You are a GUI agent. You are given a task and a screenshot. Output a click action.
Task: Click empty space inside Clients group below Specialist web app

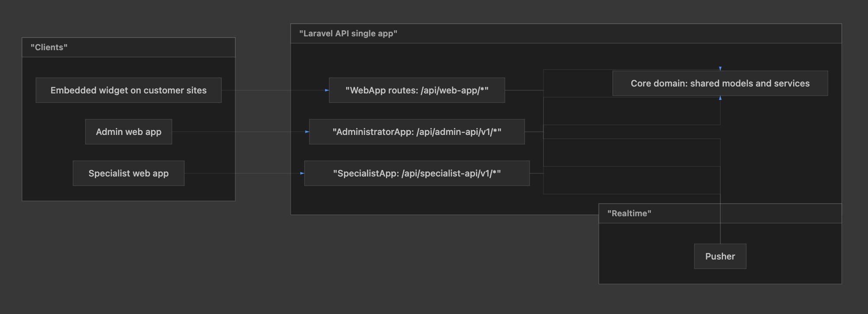click(129, 193)
